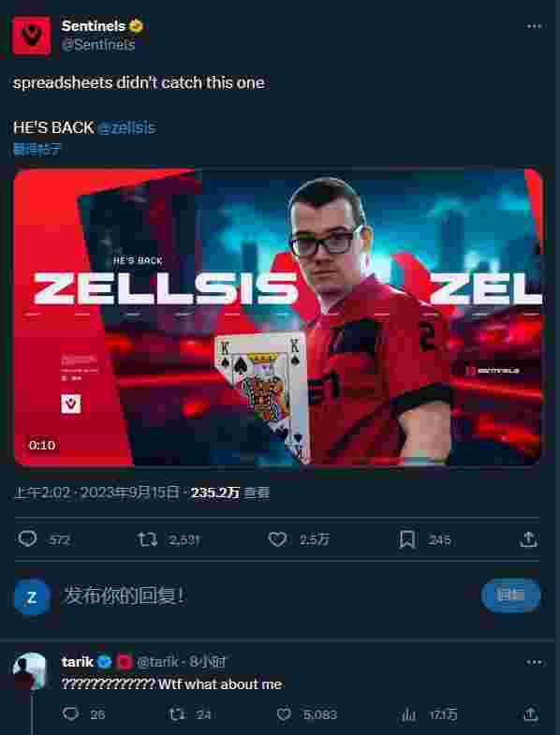Click the post your reply input field
Image resolution: width=560 pixels, height=735 pixels.
267,595
